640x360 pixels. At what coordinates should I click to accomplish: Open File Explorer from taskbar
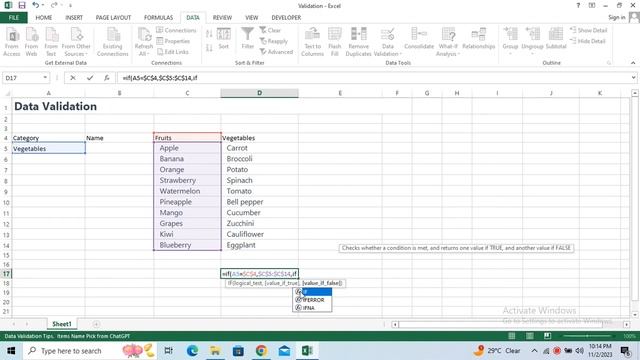215,351
